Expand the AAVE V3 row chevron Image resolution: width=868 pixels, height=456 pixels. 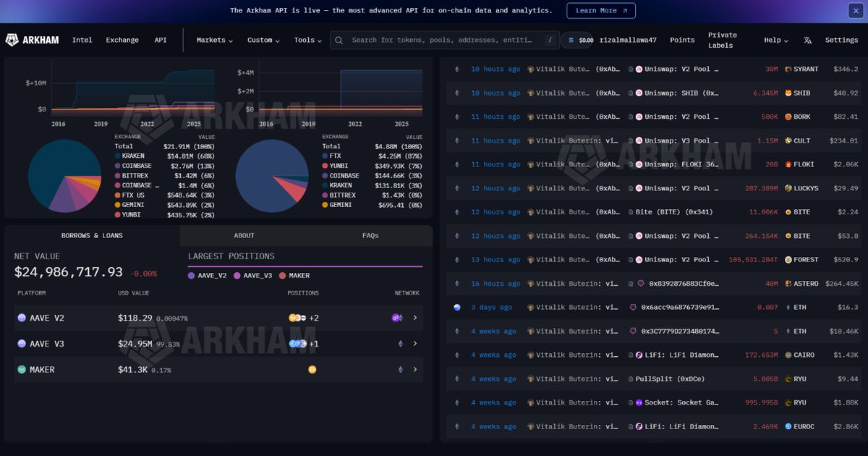(x=415, y=344)
